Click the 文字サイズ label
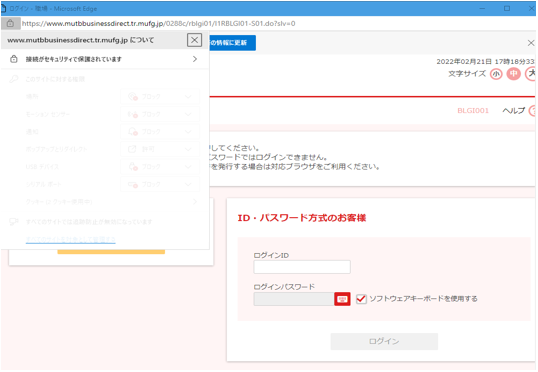 467,74
